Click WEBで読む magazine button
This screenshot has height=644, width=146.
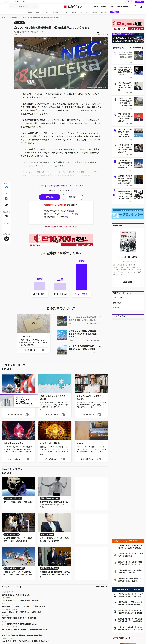pyautogui.click(x=128, y=282)
